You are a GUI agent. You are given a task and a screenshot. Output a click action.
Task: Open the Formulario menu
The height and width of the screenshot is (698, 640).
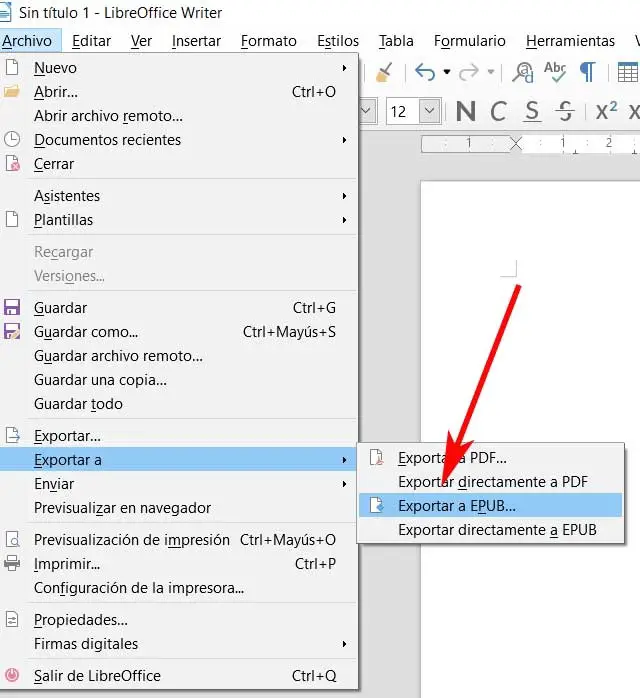470,41
